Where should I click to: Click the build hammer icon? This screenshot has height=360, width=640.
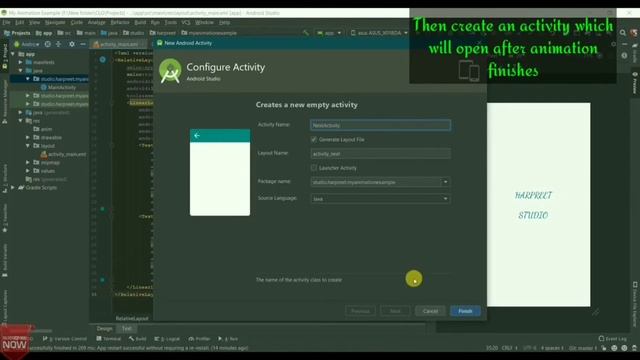pos(306,33)
